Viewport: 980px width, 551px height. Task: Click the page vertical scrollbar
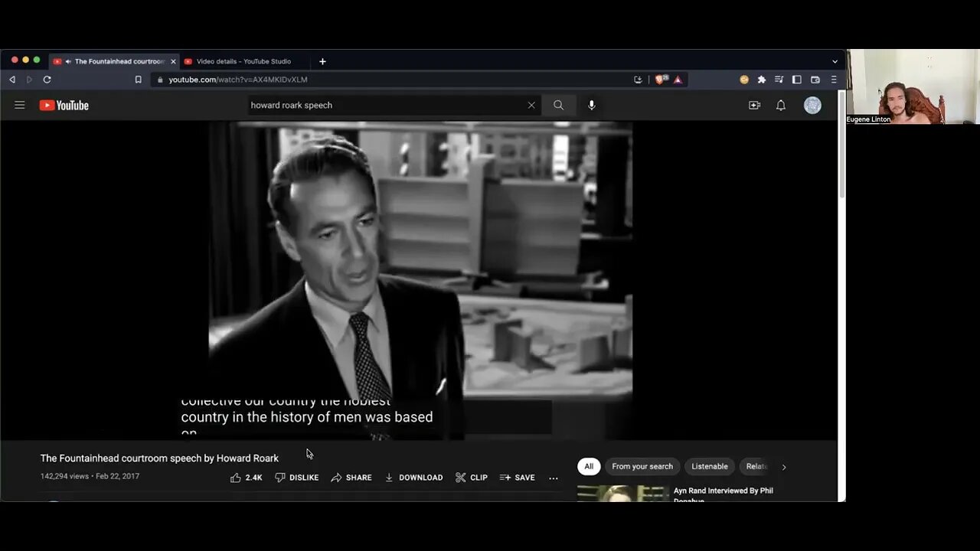click(841, 145)
